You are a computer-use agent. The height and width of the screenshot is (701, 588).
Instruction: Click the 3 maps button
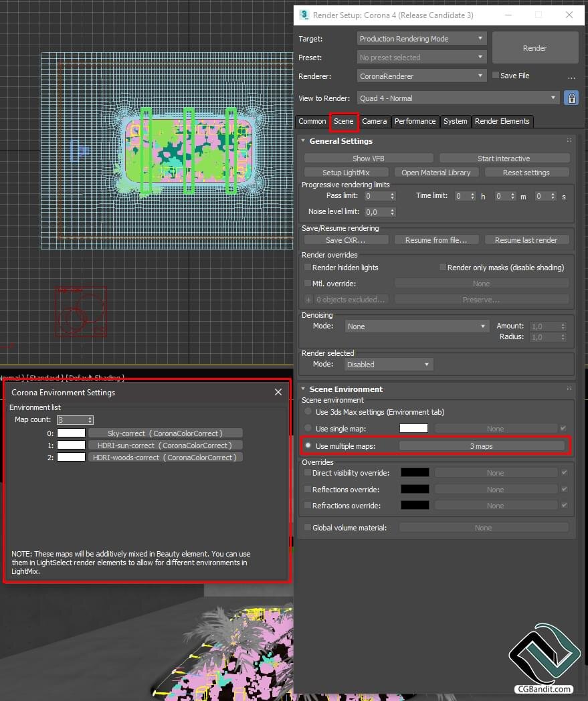click(x=482, y=446)
